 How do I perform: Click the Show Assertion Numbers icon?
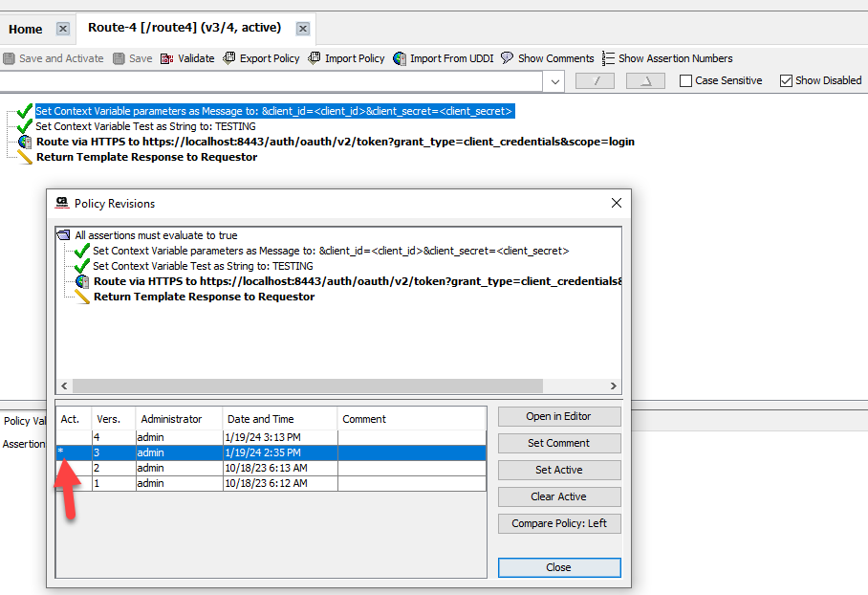click(x=609, y=58)
